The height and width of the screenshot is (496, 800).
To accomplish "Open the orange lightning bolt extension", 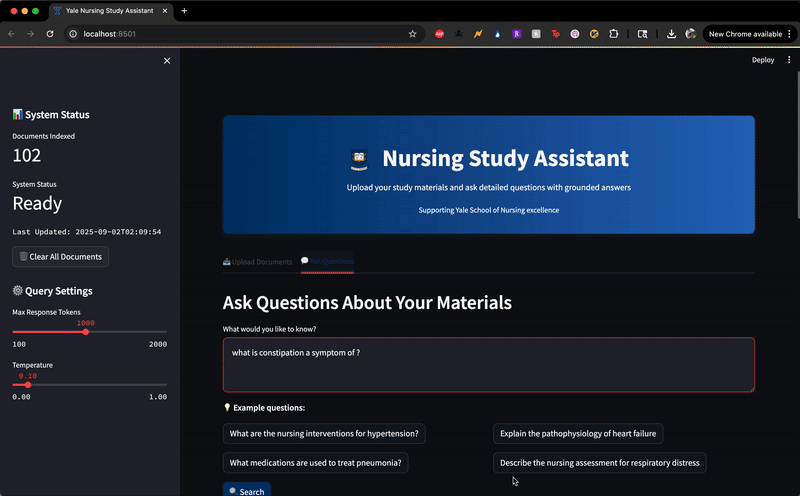I will [x=478, y=34].
